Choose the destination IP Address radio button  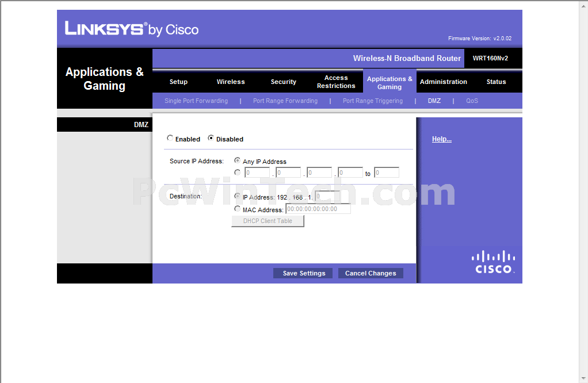tap(237, 196)
